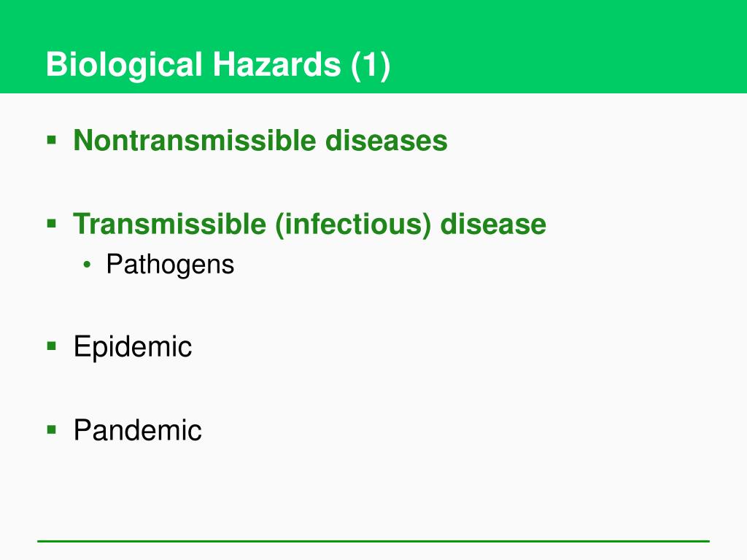The width and height of the screenshot is (747, 560).
Task: Select the word Pandemic
Action: tap(137, 430)
